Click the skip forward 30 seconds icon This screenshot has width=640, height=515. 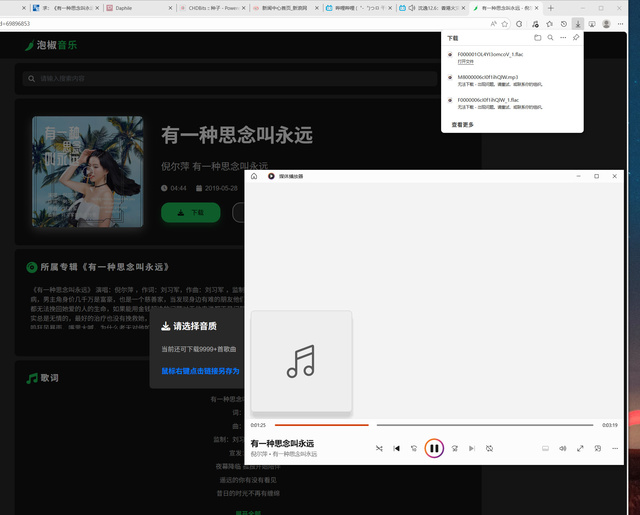(454, 449)
